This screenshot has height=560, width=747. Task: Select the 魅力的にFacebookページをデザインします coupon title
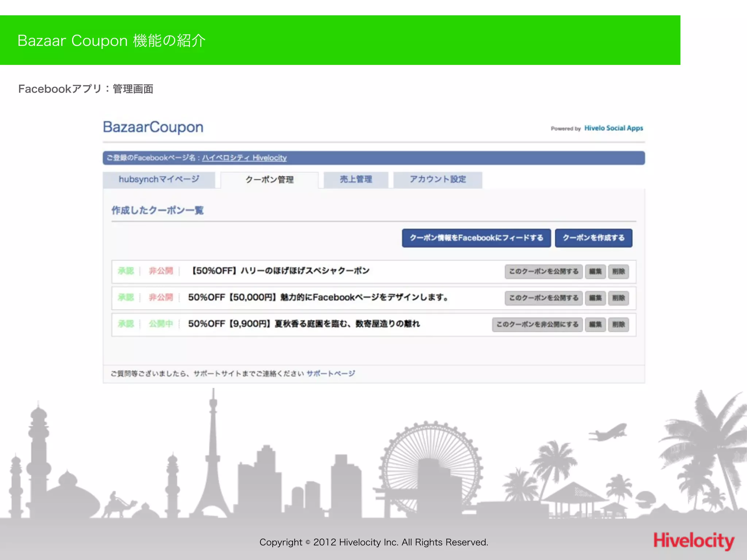[318, 297]
